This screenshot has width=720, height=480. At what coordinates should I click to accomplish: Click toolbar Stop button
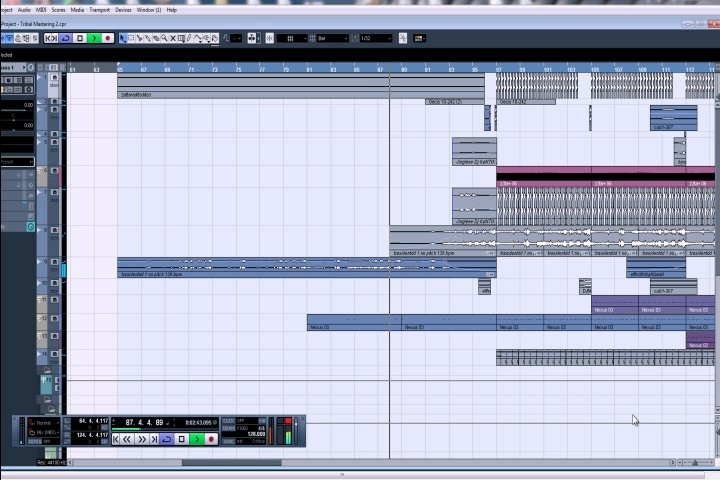pyautogui.click(x=80, y=39)
